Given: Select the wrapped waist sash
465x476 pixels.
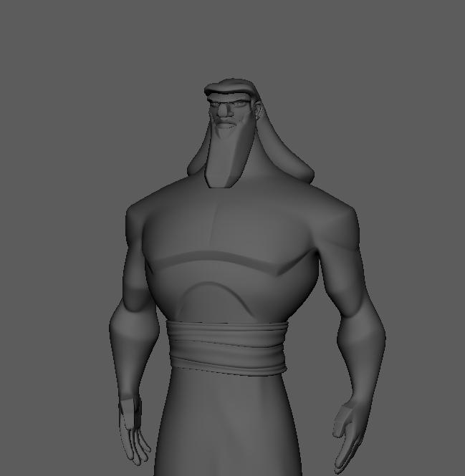Looking at the screenshot, I should [x=227, y=347].
